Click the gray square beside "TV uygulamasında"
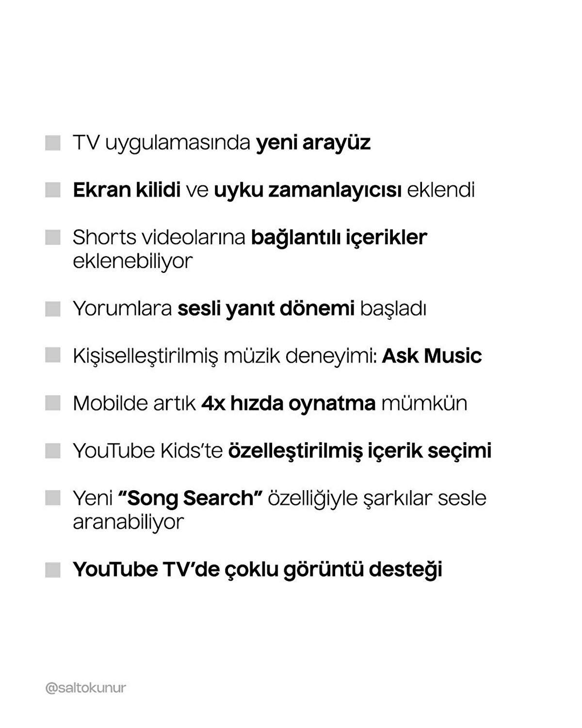The image size is (582, 728). pyautogui.click(x=52, y=143)
